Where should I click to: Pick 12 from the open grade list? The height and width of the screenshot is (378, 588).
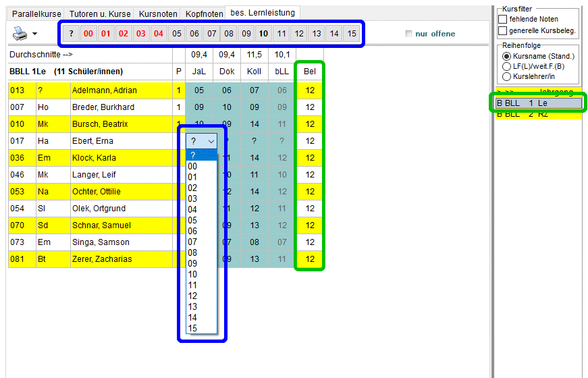click(193, 296)
